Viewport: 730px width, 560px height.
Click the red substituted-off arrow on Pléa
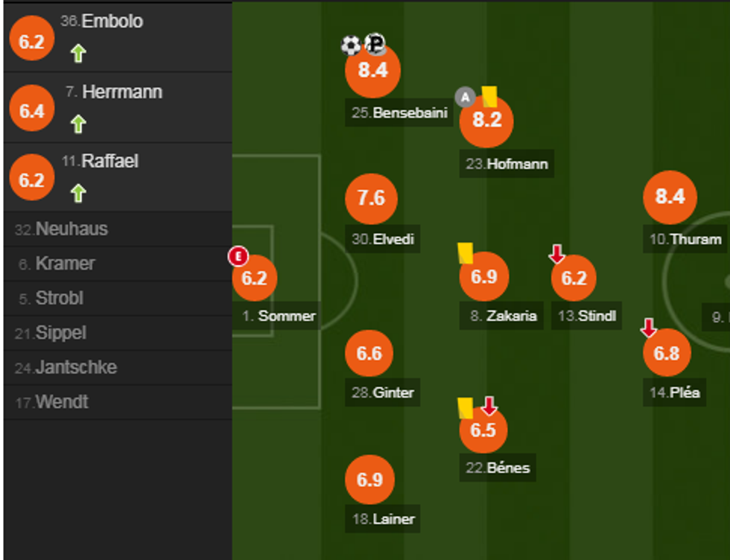pos(649,327)
